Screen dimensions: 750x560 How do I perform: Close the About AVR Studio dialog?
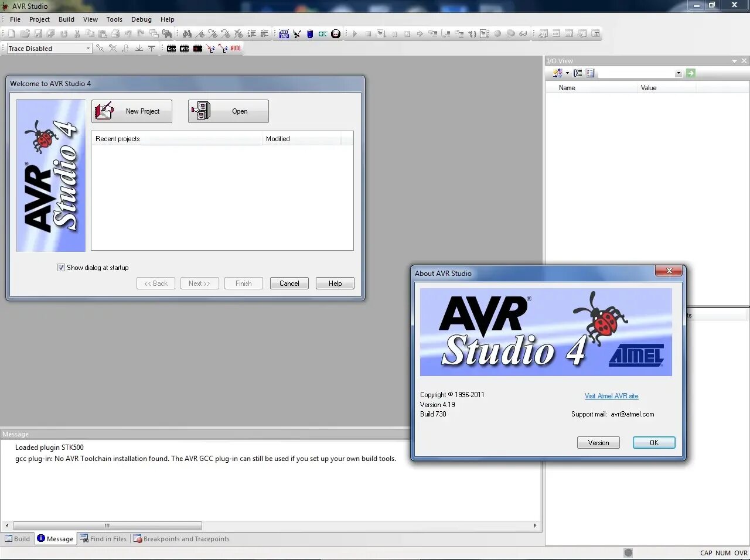668,271
